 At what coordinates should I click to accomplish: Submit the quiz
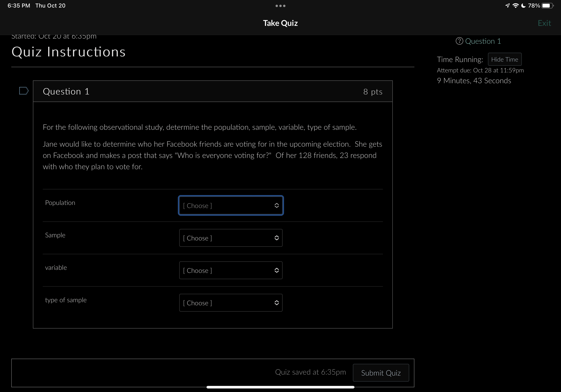(x=381, y=373)
